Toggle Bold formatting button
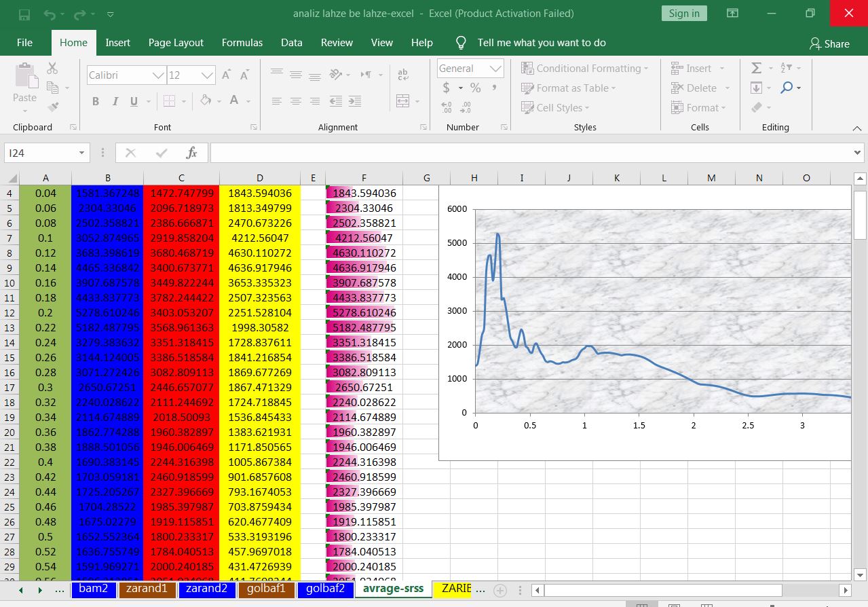Screen dimensions: 868x607 click(x=96, y=101)
